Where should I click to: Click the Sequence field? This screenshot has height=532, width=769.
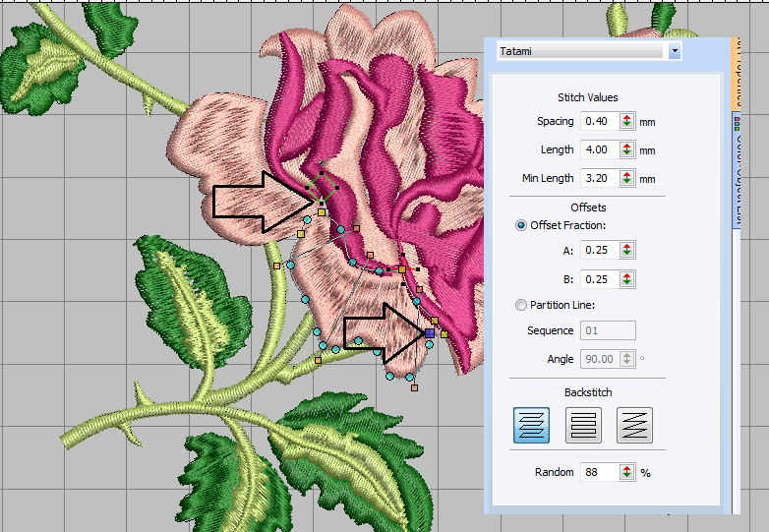[608, 330]
